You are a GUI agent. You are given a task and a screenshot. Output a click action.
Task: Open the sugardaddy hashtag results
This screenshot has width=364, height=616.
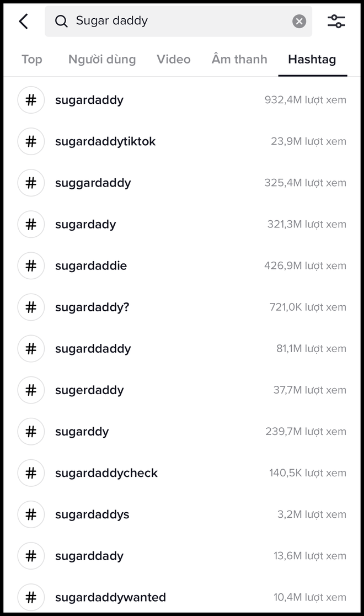tap(89, 100)
